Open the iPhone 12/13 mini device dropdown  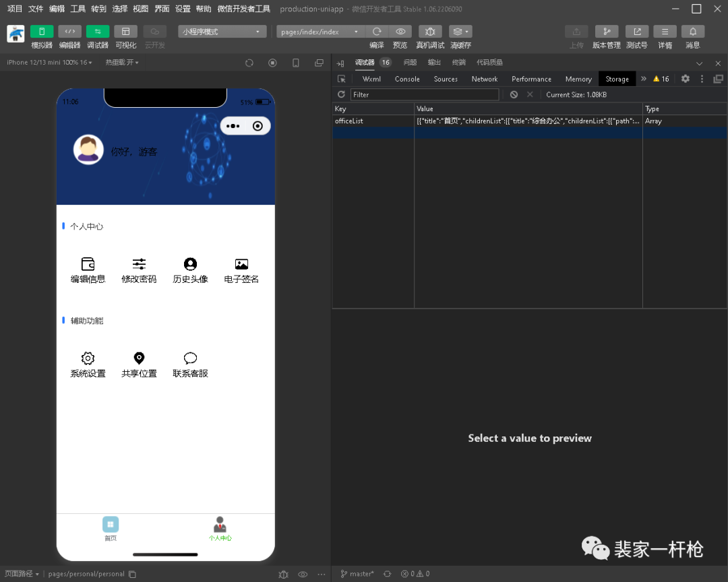(x=49, y=63)
